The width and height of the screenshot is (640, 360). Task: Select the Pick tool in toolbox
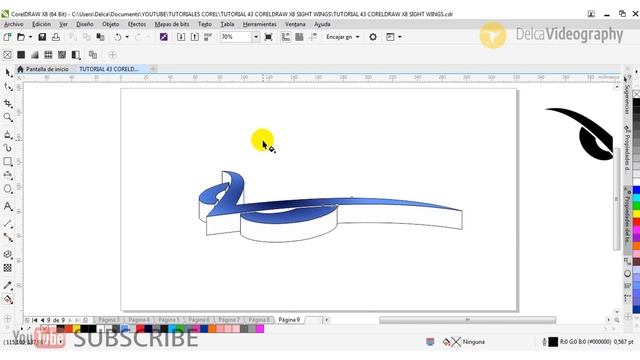[x=8, y=73]
